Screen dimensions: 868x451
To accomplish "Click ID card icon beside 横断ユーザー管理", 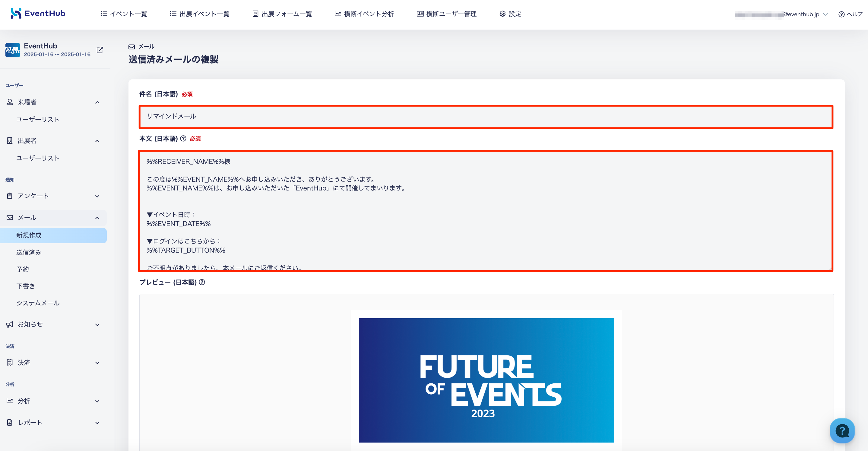I will pos(420,14).
